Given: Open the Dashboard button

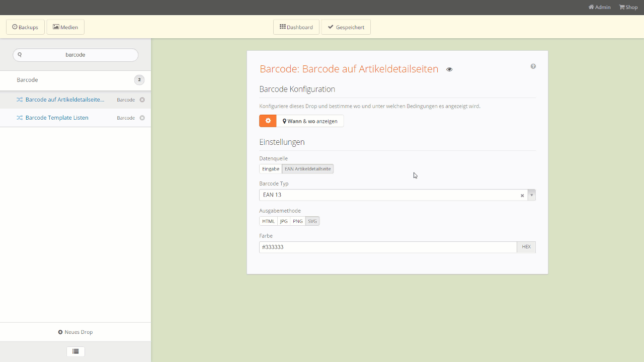Looking at the screenshot, I should tap(296, 27).
